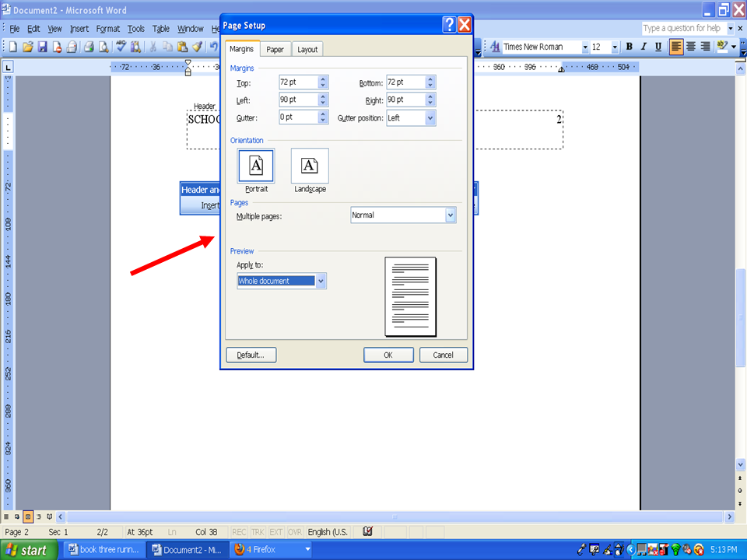747x560 pixels.
Task: Click the Save floppy disk icon
Action: [42, 47]
